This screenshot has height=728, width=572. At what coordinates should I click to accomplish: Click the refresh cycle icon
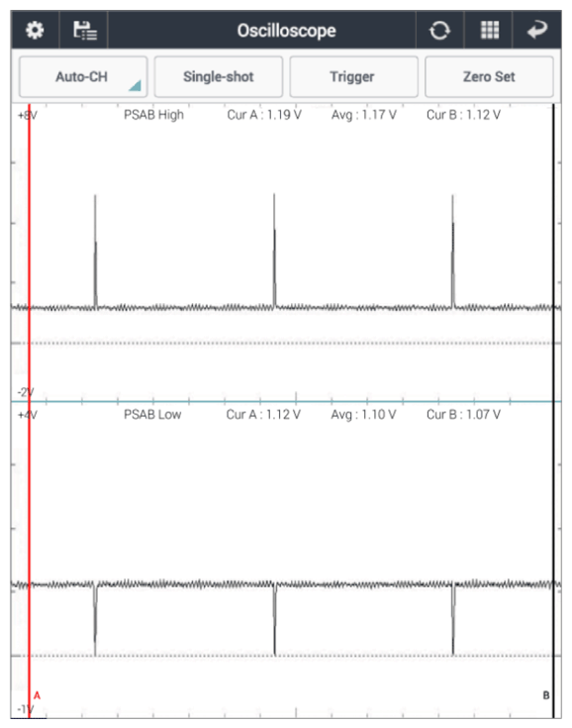tap(439, 31)
